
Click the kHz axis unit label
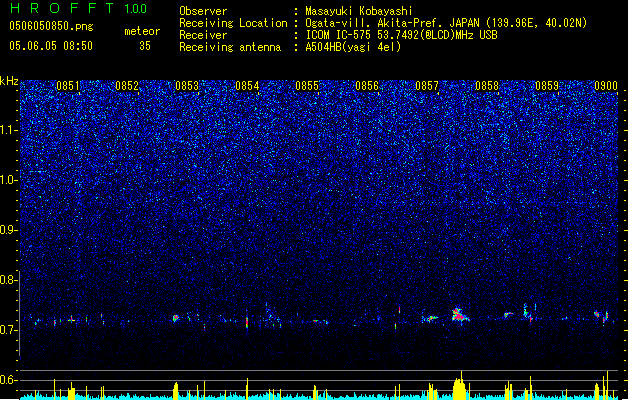pos(9,81)
